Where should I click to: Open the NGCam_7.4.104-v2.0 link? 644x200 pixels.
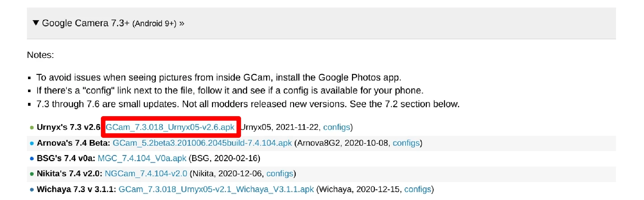point(146,174)
